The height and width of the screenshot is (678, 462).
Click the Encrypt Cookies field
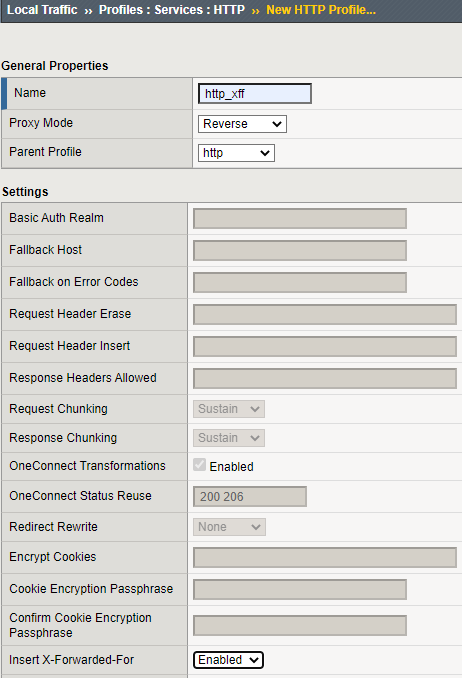325,557
